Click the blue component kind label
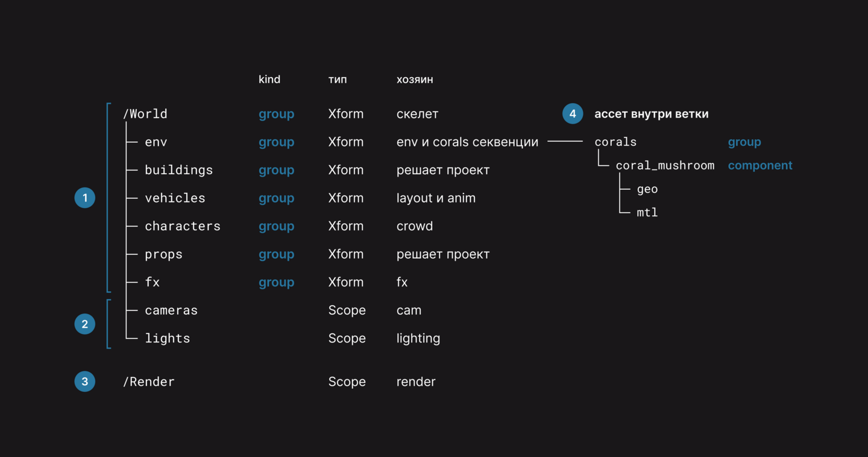 tap(760, 166)
